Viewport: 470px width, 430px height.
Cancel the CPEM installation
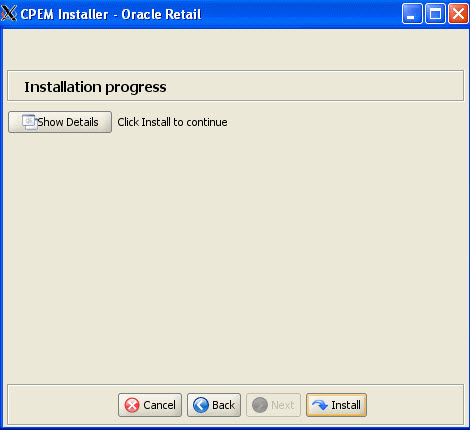[150, 405]
